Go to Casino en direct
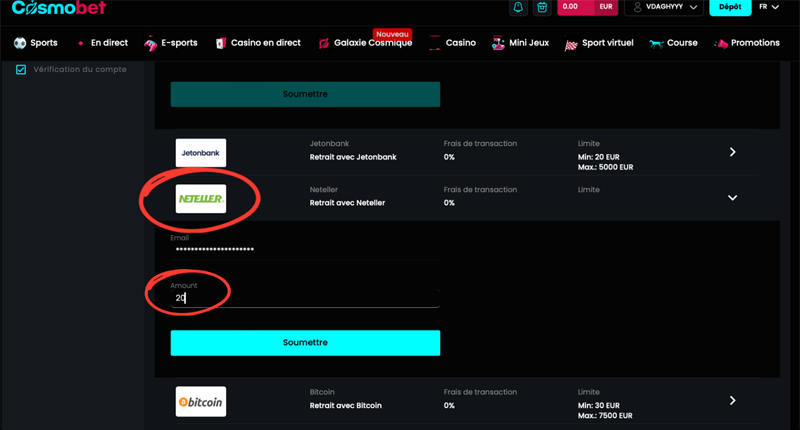800x430 pixels. (265, 43)
